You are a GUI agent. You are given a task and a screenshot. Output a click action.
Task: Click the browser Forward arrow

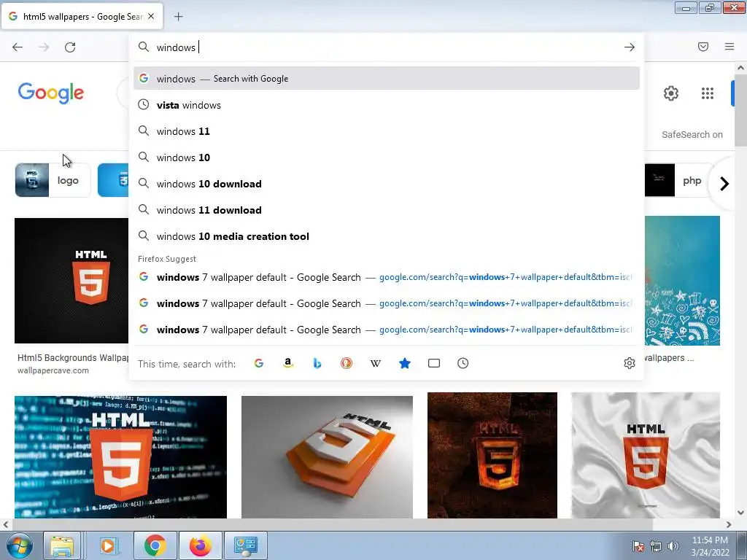[44, 47]
